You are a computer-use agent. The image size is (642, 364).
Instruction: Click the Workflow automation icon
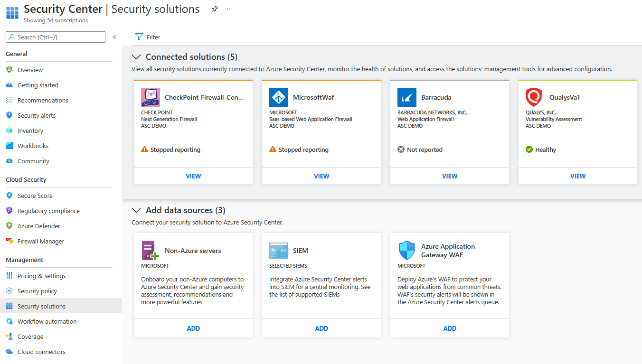(9, 321)
